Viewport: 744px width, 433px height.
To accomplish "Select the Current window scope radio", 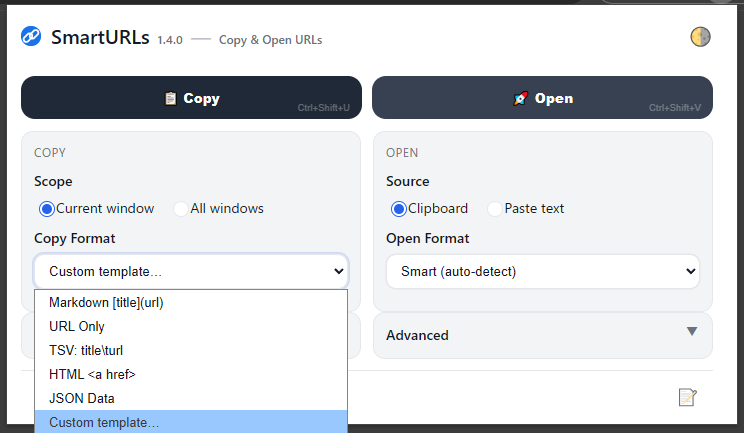I will pos(47,209).
